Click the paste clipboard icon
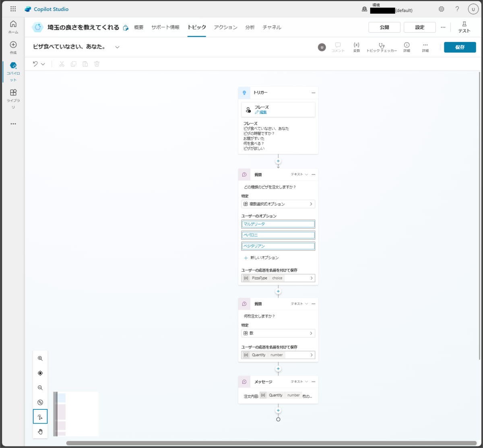The width and height of the screenshot is (483, 448). tap(85, 64)
